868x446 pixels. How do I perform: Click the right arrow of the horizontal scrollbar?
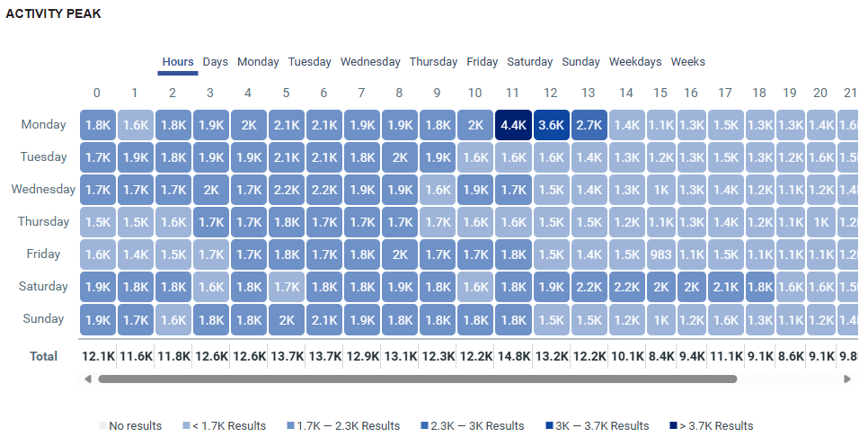[847, 379]
